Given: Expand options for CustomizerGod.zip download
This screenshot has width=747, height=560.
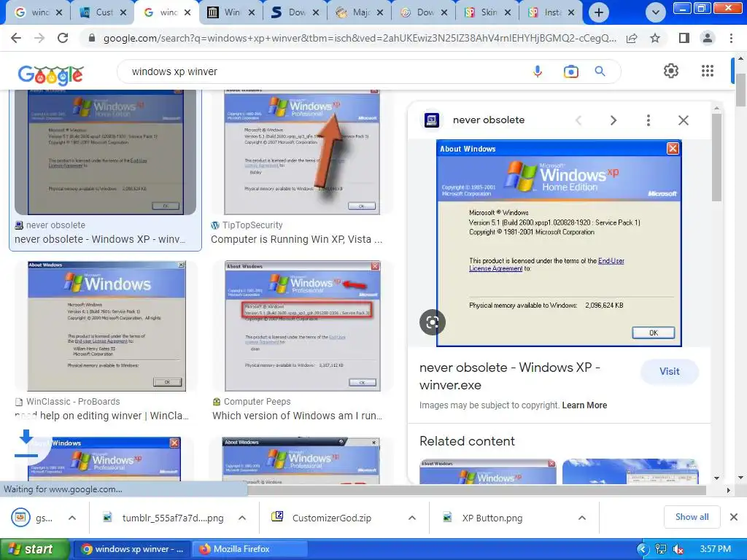Looking at the screenshot, I should 412,518.
